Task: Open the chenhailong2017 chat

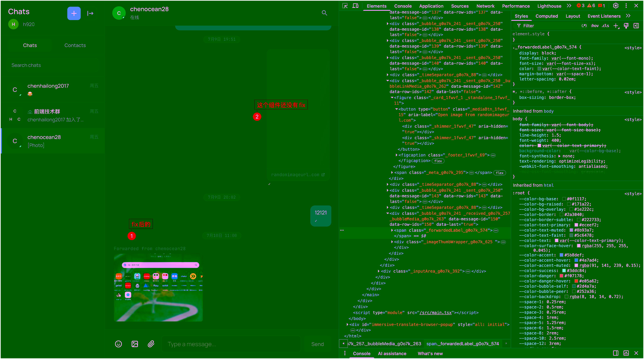Action: [52, 90]
